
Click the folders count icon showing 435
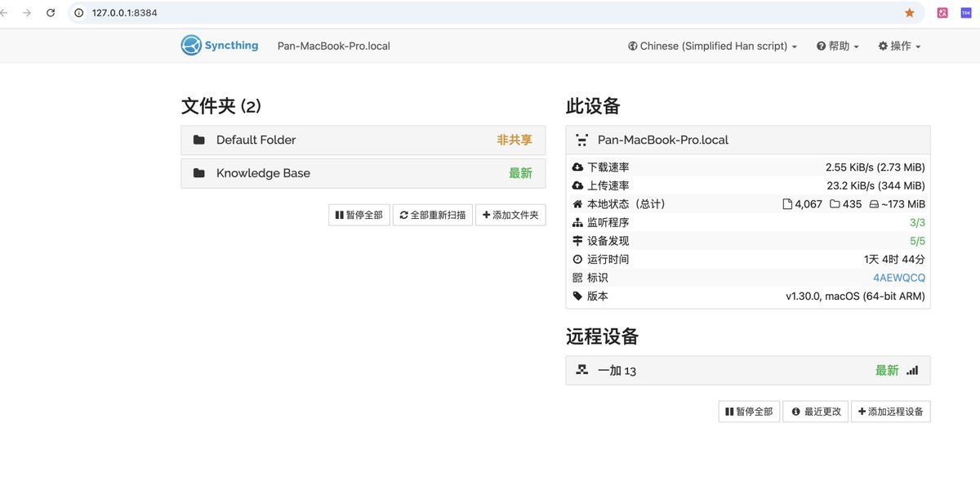(x=835, y=204)
